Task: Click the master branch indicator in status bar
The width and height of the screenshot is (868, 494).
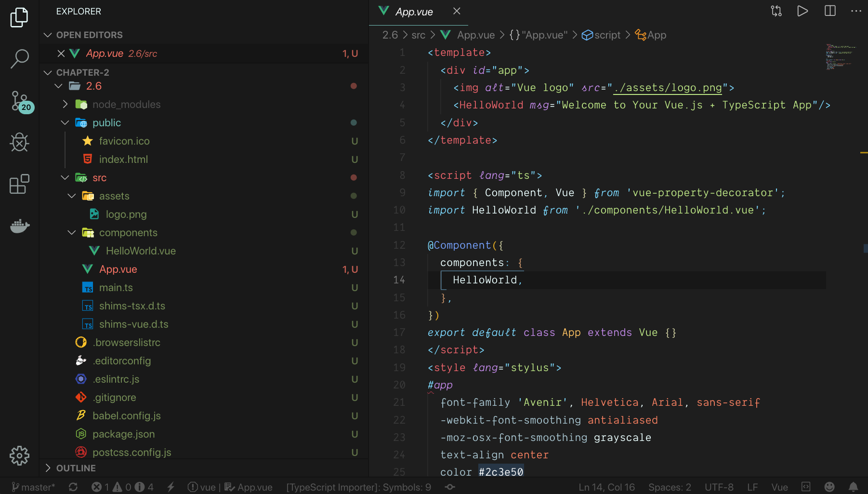Action: pyautogui.click(x=33, y=487)
